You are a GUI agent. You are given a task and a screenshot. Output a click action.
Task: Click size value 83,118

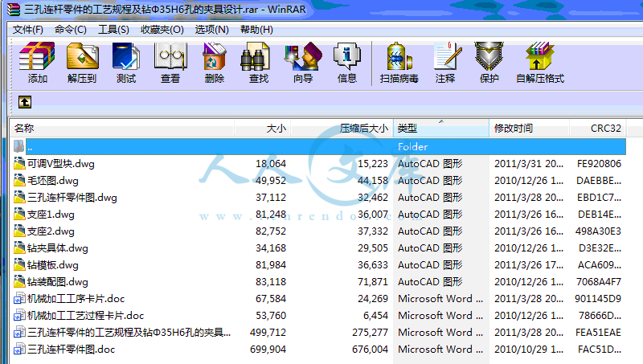point(271,281)
